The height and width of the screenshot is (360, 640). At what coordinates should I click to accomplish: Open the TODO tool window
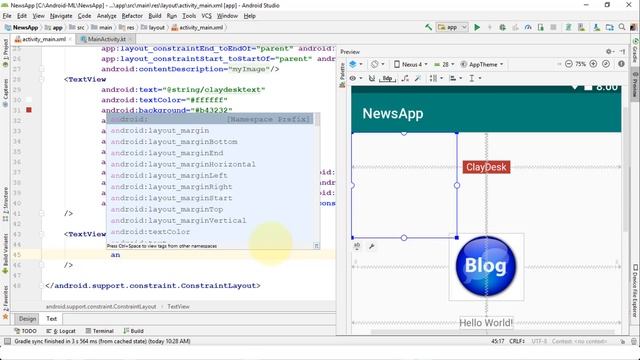[x=26, y=331]
